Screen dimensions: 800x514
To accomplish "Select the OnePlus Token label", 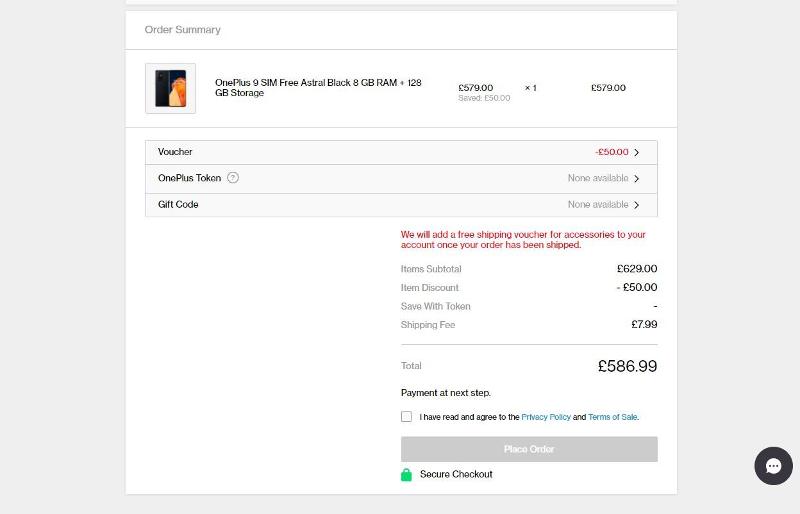I will (x=189, y=178).
